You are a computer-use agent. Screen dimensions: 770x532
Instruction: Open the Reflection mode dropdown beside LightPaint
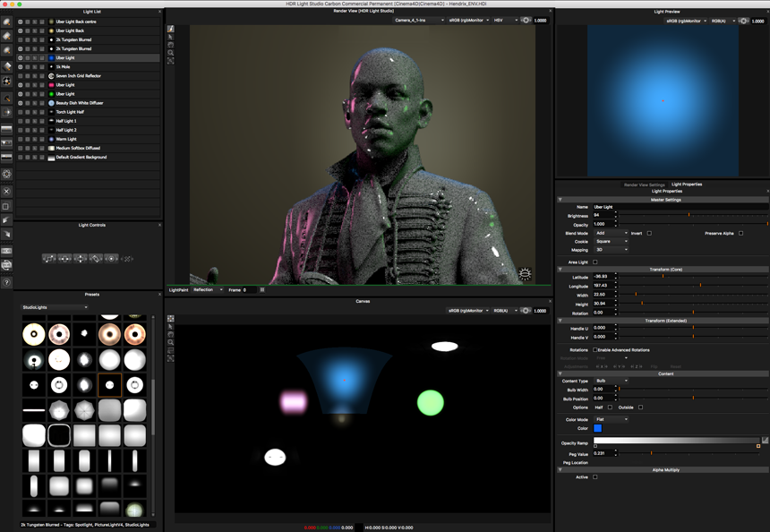tap(207, 290)
